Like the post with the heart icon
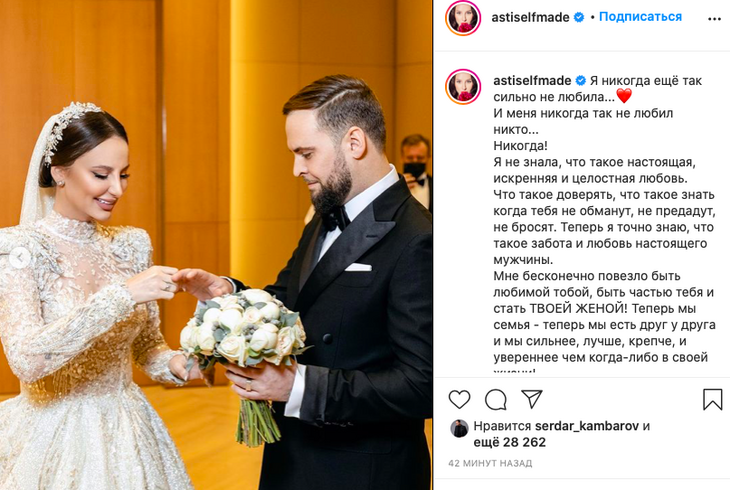 (x=459, y=400)
